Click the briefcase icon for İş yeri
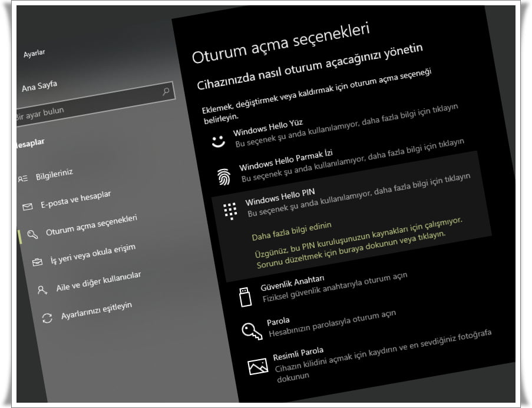The image size is (532, 408). (x=37, y=262)
